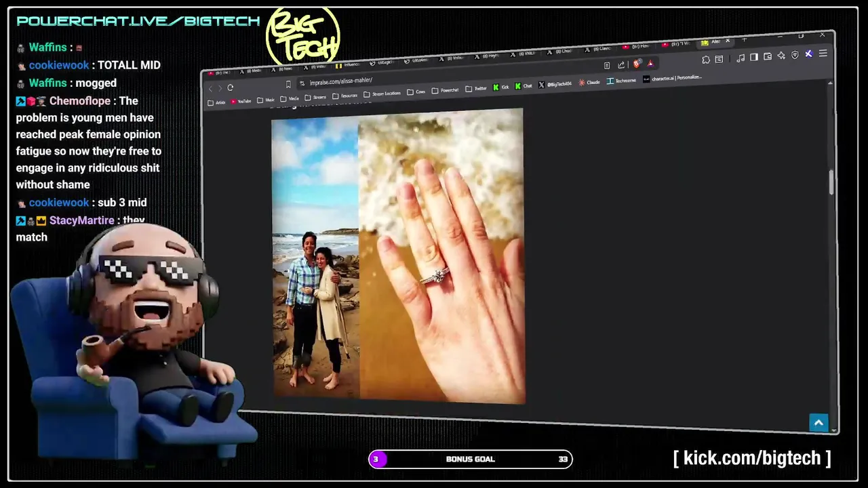868x488 pixels.
Task: Open the share icon in address bar
Action: pos(621,64)
